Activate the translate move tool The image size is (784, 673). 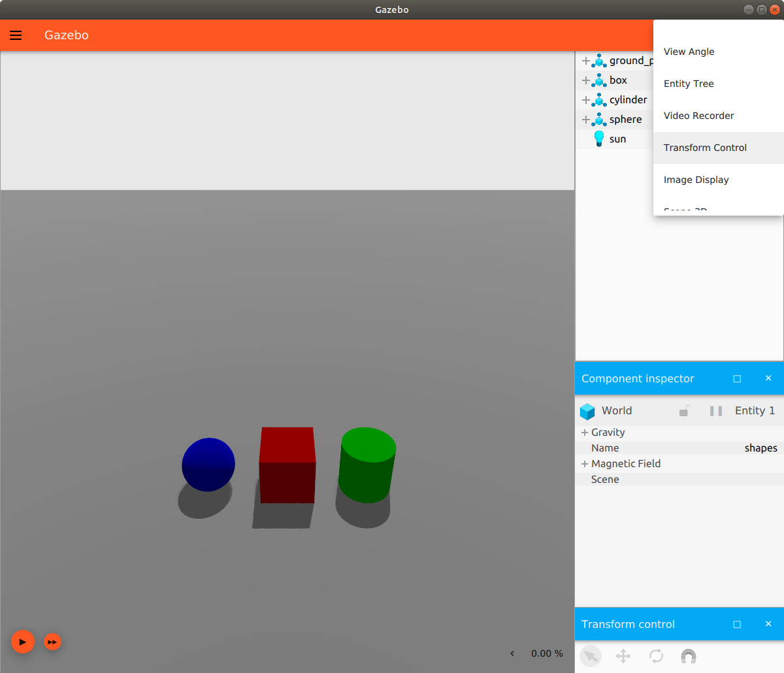[x=623, y=656]
